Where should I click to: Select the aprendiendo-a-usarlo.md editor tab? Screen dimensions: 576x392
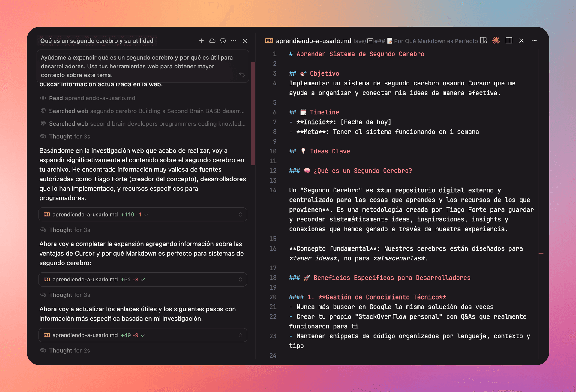pyautogui.click(x=313, y=41)
